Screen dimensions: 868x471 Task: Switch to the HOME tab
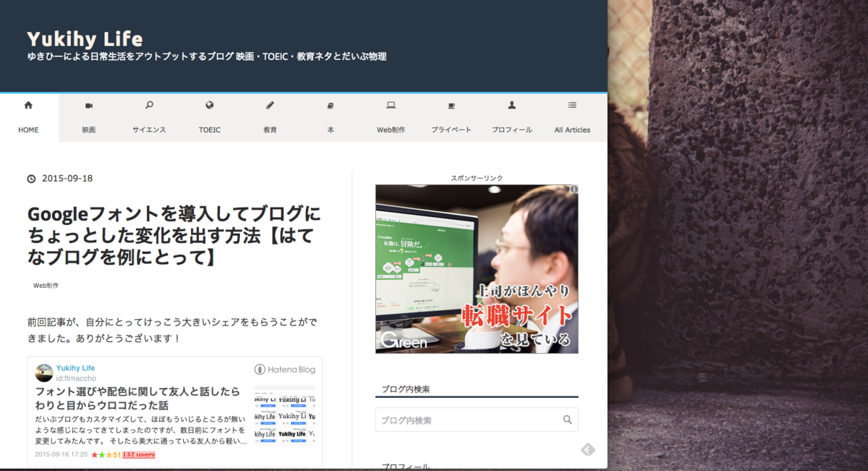pyautogui.click(x=28, y=130)
